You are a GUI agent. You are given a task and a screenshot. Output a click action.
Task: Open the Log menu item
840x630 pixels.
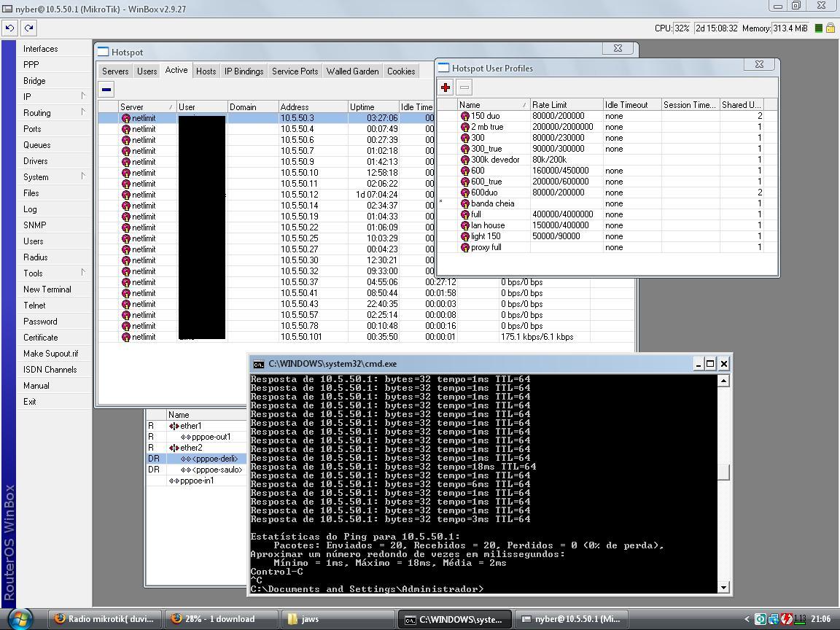click(x=30, y=209)
